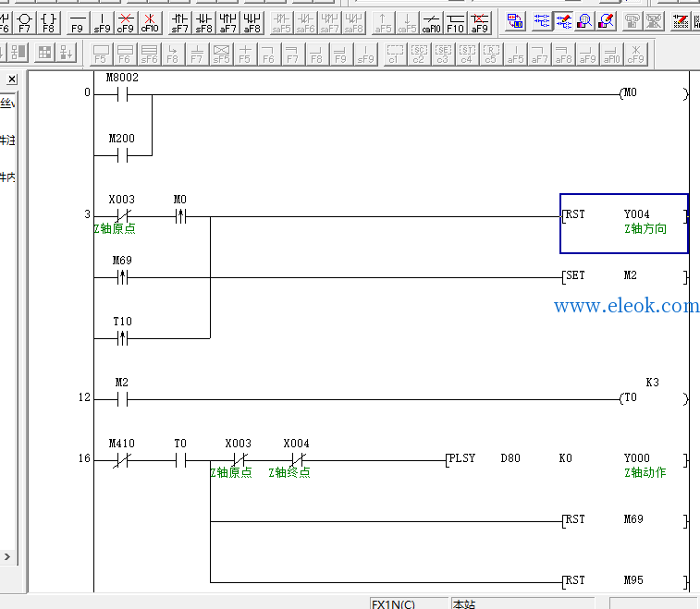
Task: Select the application instruction F8 icon
Action: 48,23
